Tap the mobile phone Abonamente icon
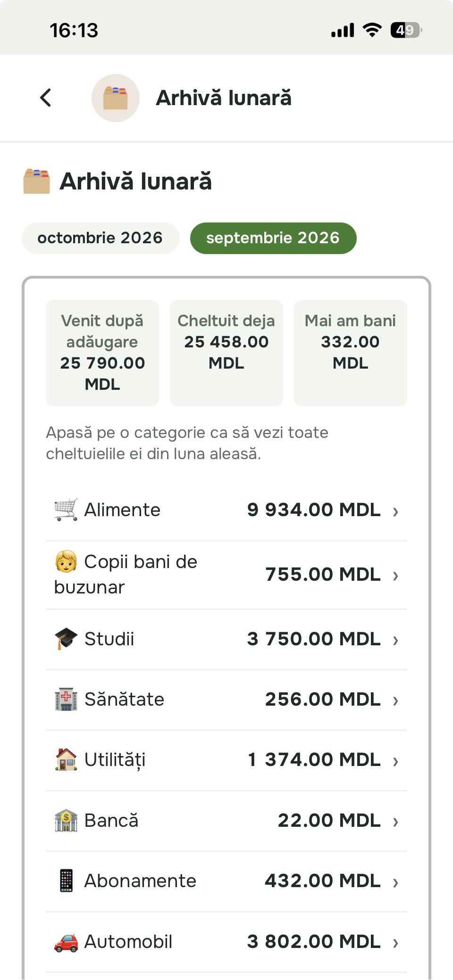453x980 pixels. pos(66,881)
